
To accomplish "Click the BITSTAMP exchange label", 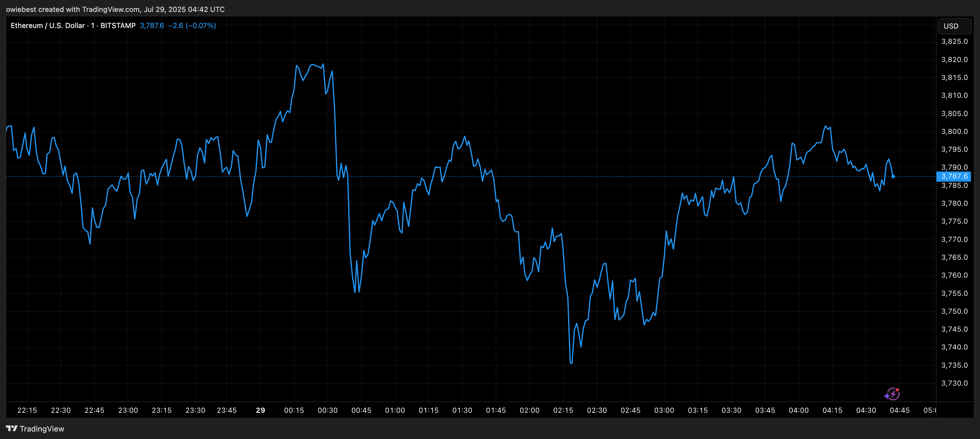I will 118,25.
